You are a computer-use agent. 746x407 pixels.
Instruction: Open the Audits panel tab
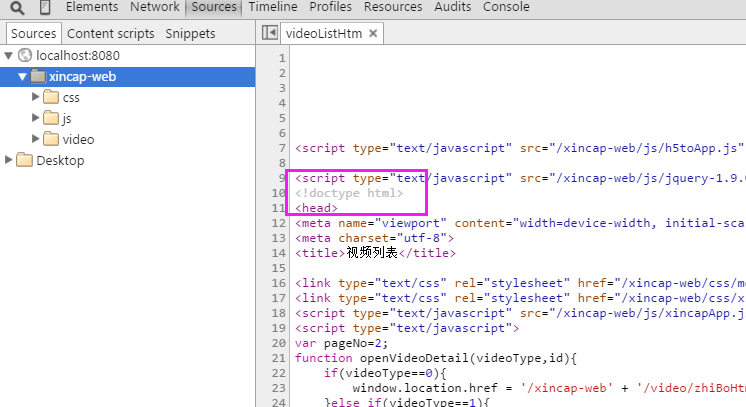452,7
